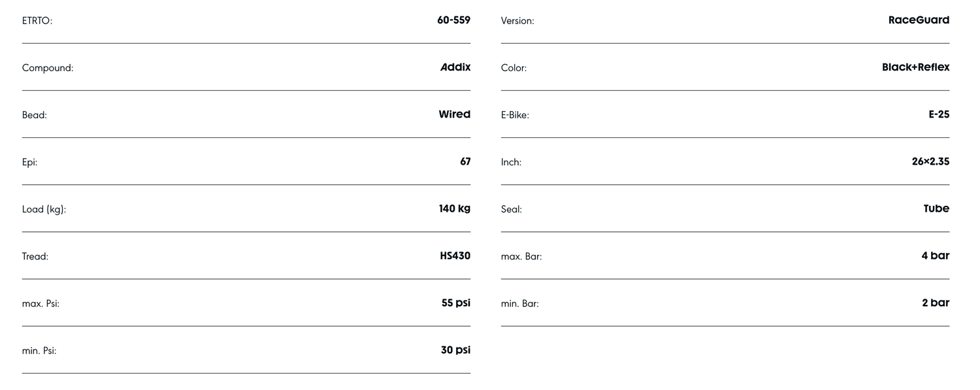
Task: Select the 26×2.35 inch size
Action: 930,161
